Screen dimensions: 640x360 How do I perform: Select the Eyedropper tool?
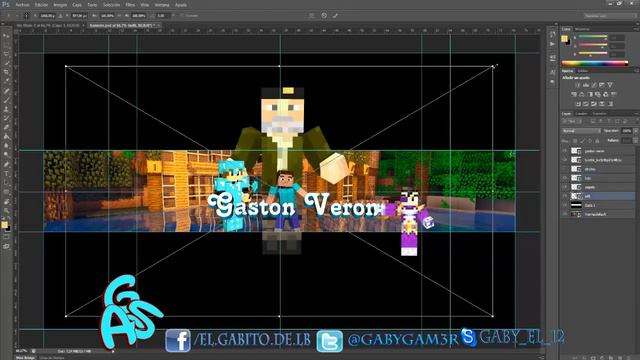[6, 81]
